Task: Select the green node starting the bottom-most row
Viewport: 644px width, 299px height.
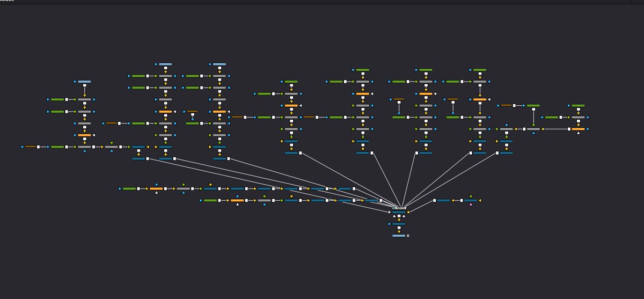Action: click(x=210, y=200)
